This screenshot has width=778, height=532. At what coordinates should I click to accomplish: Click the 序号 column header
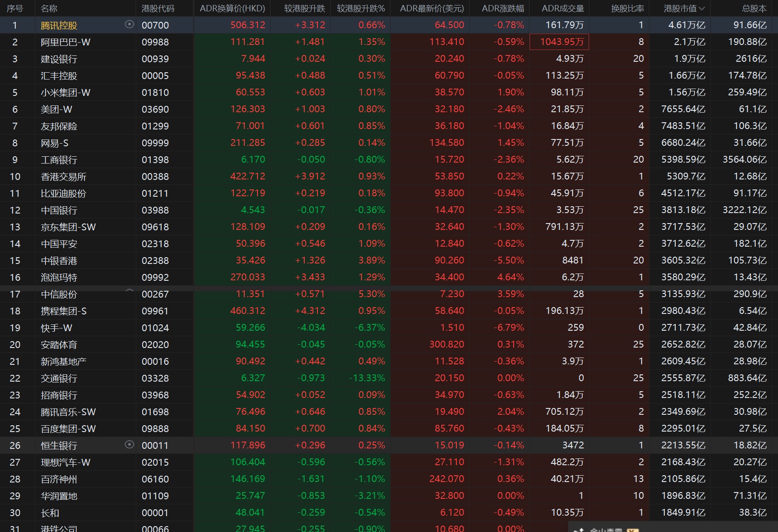[15, 9]
